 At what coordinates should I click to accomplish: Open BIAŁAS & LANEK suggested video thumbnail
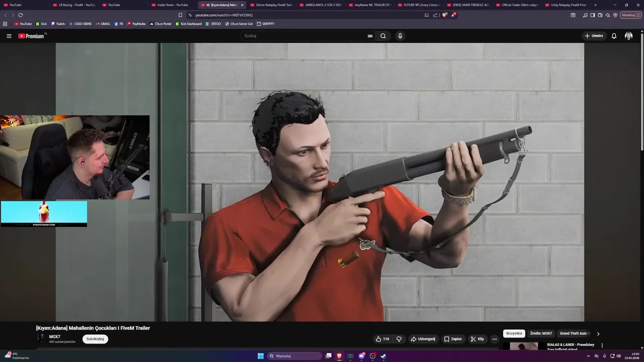[524, 346]
